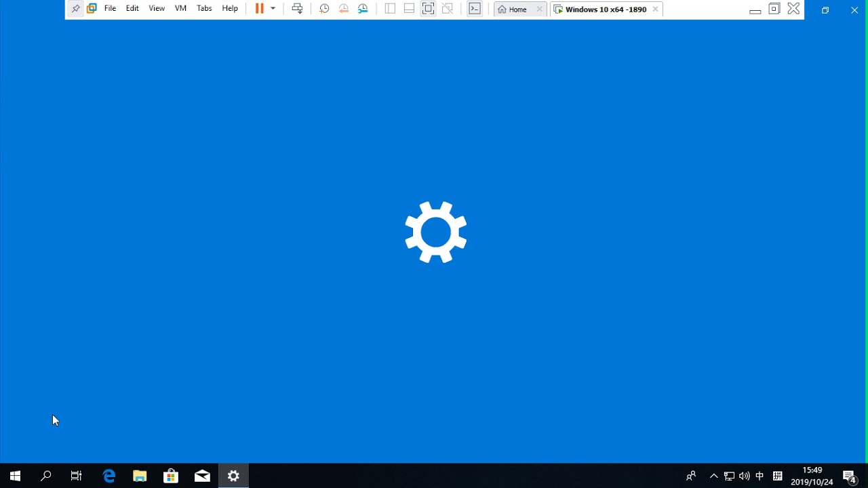Open the VM menu
Image resolution: width=868 pixels, height=488 pixels.
coord(180,9)
